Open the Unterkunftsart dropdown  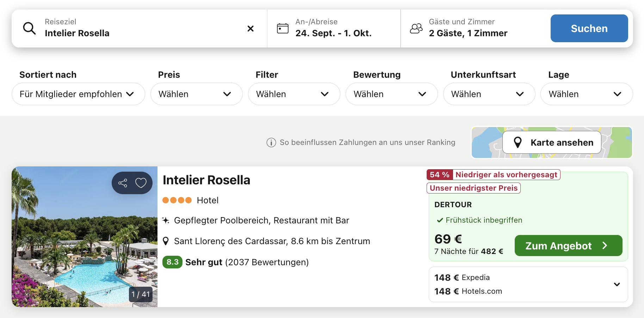pyautogui.click(x=489, y=94)
